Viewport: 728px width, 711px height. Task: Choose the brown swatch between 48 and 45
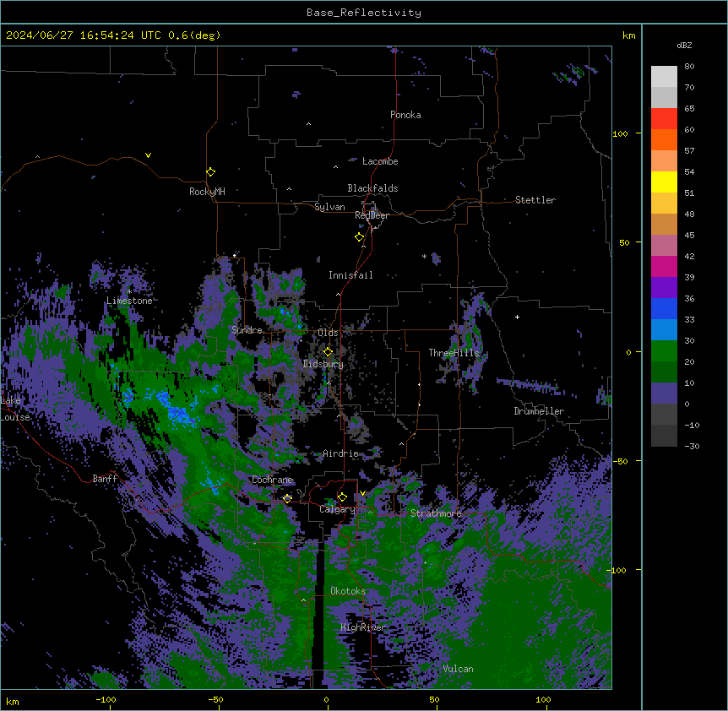pos(664,224)
